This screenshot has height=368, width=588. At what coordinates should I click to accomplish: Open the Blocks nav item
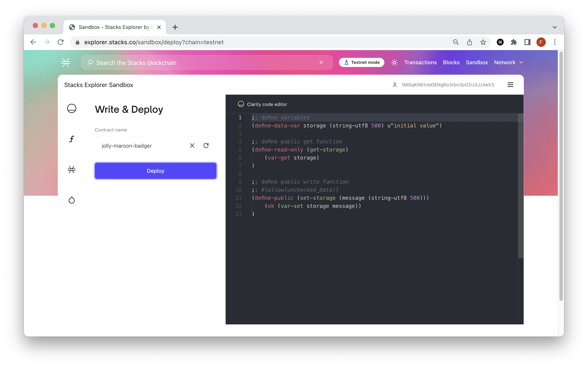tap(451, 63)
